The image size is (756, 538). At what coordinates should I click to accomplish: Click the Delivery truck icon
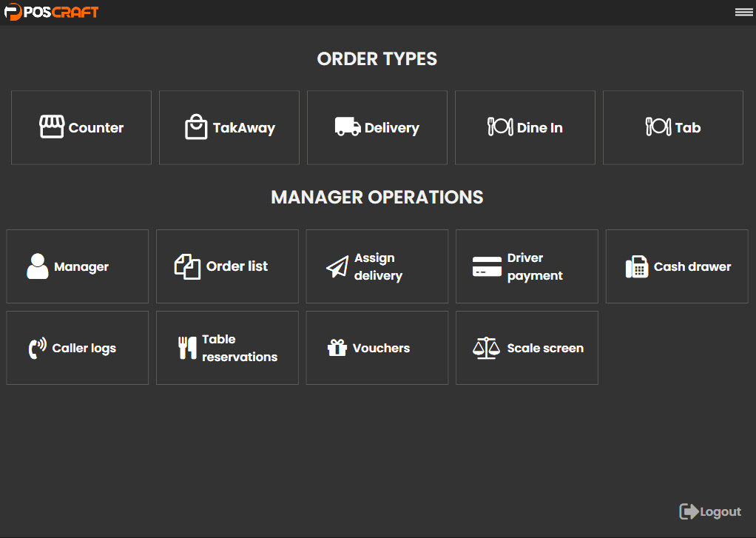(348, 127)
